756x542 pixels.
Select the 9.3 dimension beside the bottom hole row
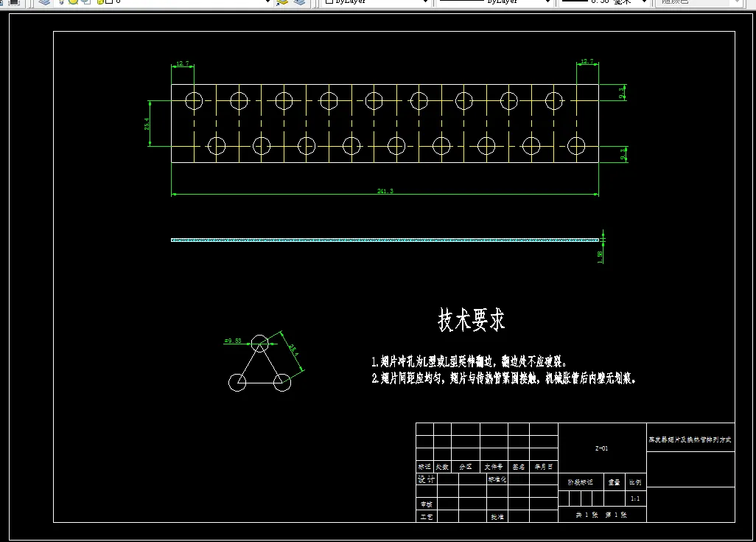(623, 154)
